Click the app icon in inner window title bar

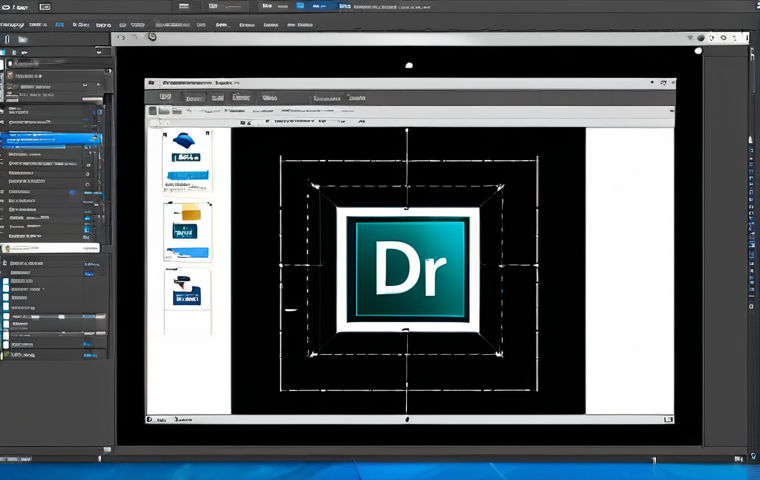coord(151,83)
